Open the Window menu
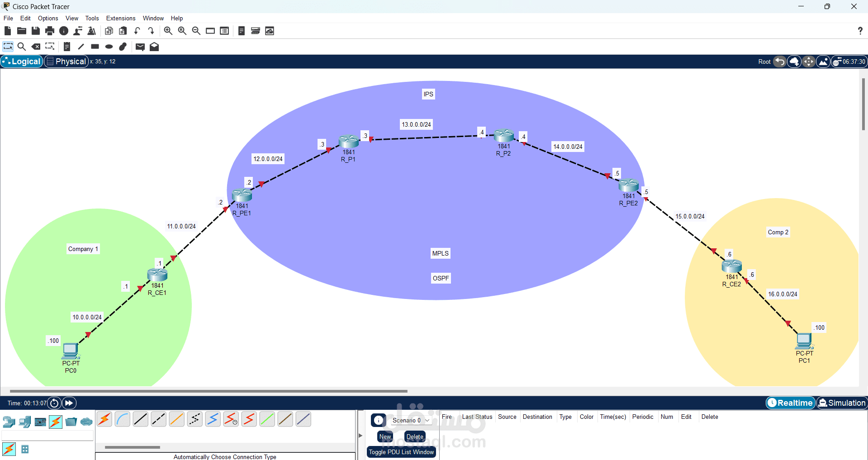 point(153,18)
